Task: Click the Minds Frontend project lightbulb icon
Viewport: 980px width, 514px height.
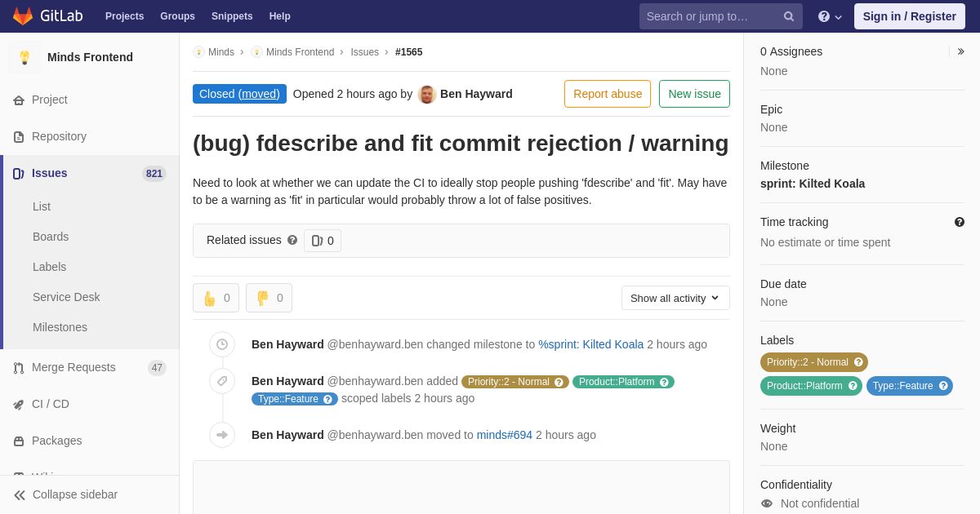Action: tap(24, 57)
